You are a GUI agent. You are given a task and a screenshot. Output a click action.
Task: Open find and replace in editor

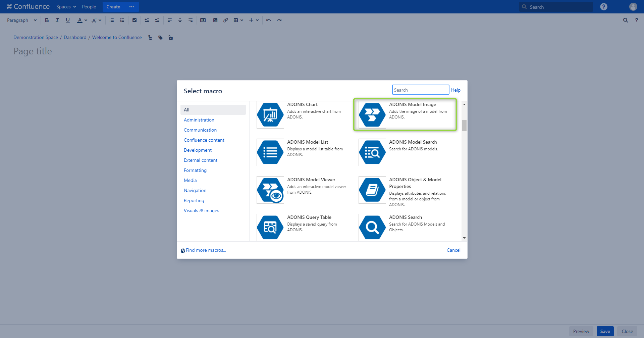[626, 20]
